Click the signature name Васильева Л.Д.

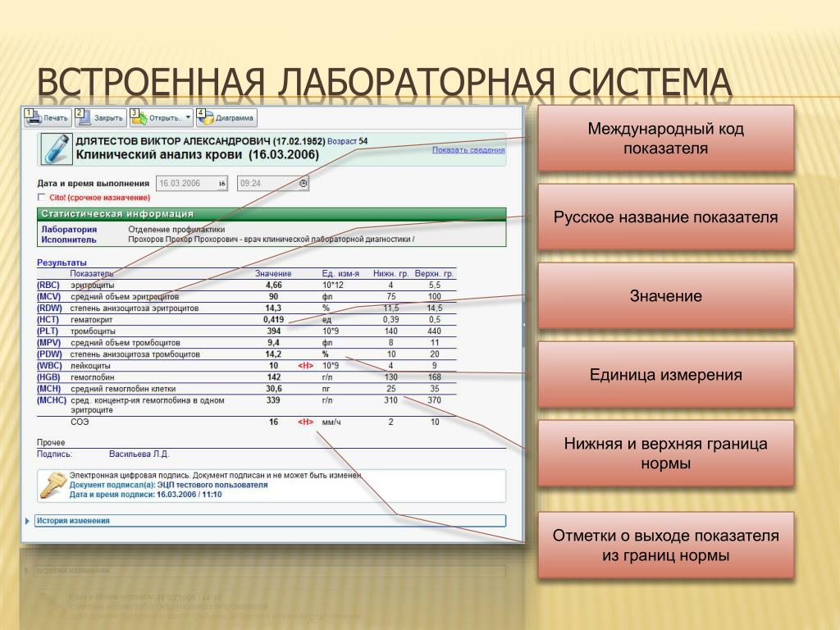click(x=139, y=454)
